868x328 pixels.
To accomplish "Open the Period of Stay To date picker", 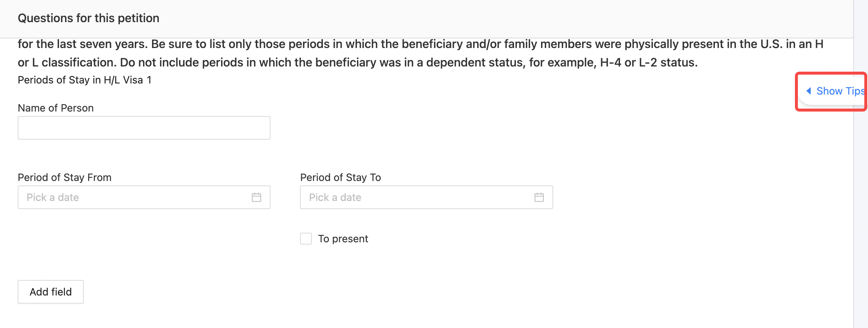I will click(x=427, y=197).
